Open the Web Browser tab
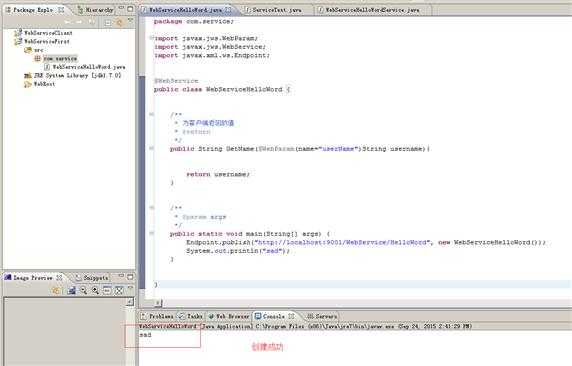The height and width of the screenshot is (366, 572). point(229,316)
